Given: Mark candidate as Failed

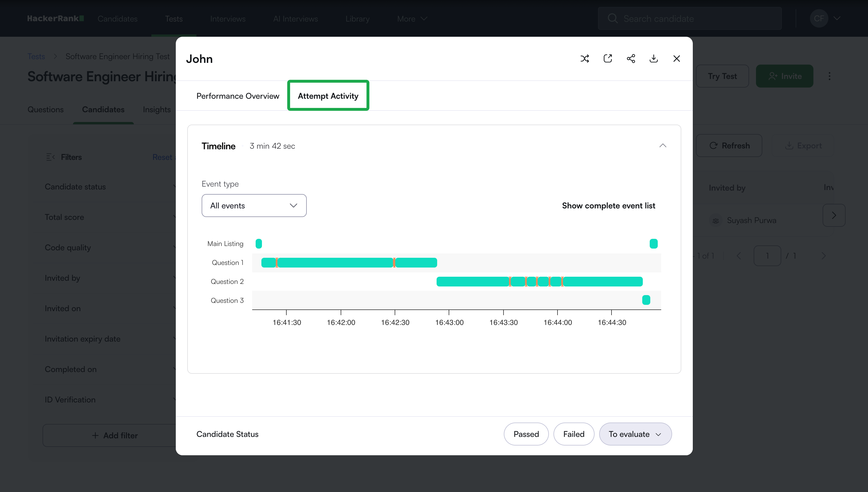Looking at the screenshot, I should pos(574,434).
